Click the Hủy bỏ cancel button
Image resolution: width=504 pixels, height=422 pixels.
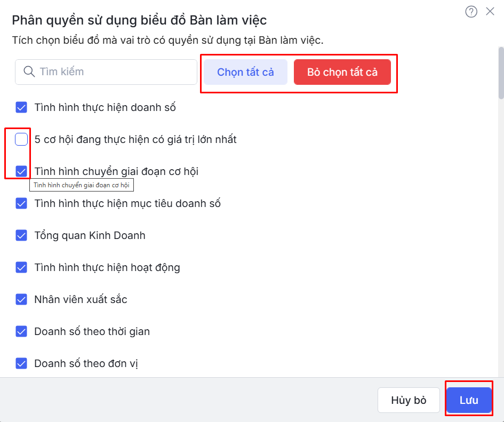(x=409, y=400)
